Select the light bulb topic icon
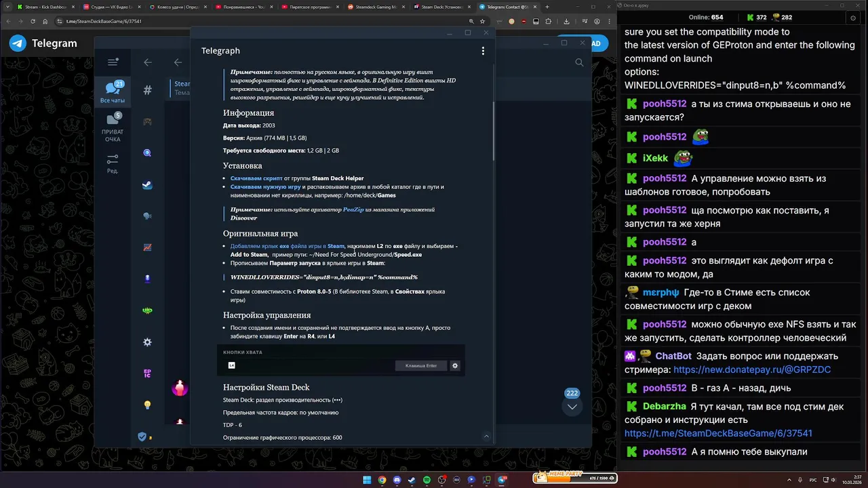Image resolution: width=868 pixels, height=488 pixels. click(147, 405)
